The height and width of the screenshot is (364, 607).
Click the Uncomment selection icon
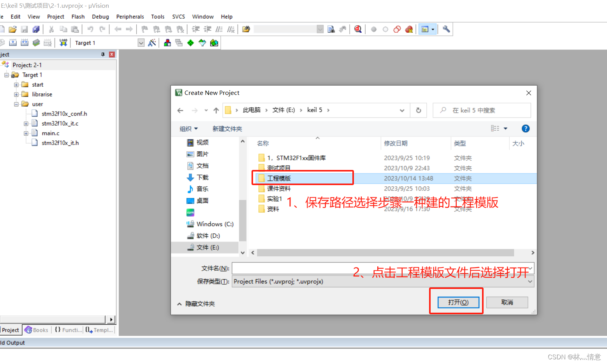231,29
